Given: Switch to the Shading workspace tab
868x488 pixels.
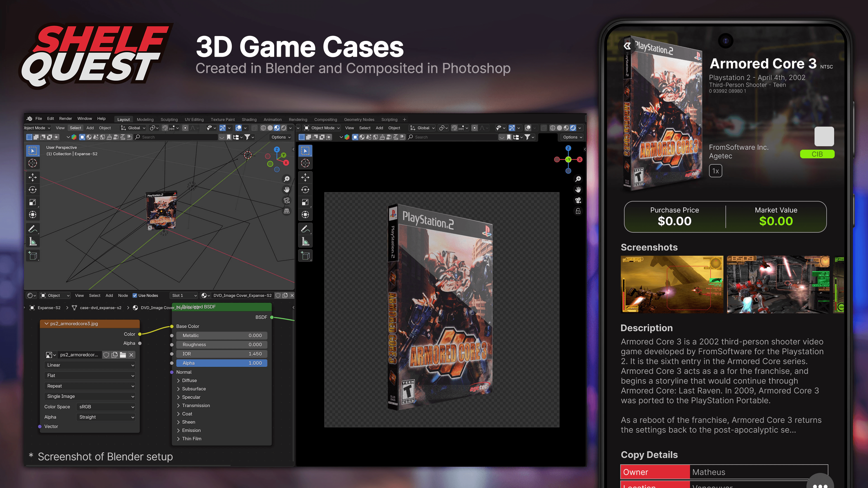Looking at the screenshot, I should [249, 119].
